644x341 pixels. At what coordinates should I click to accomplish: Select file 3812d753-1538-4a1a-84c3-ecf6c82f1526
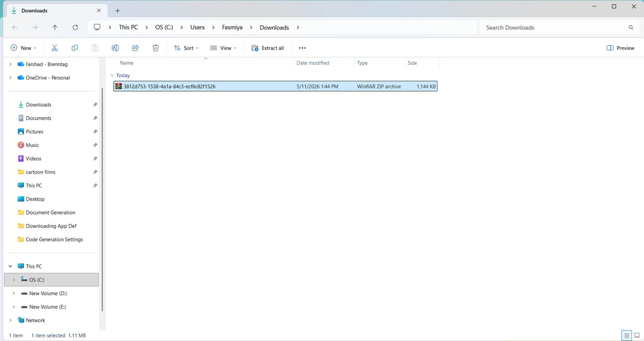[275, 86]
